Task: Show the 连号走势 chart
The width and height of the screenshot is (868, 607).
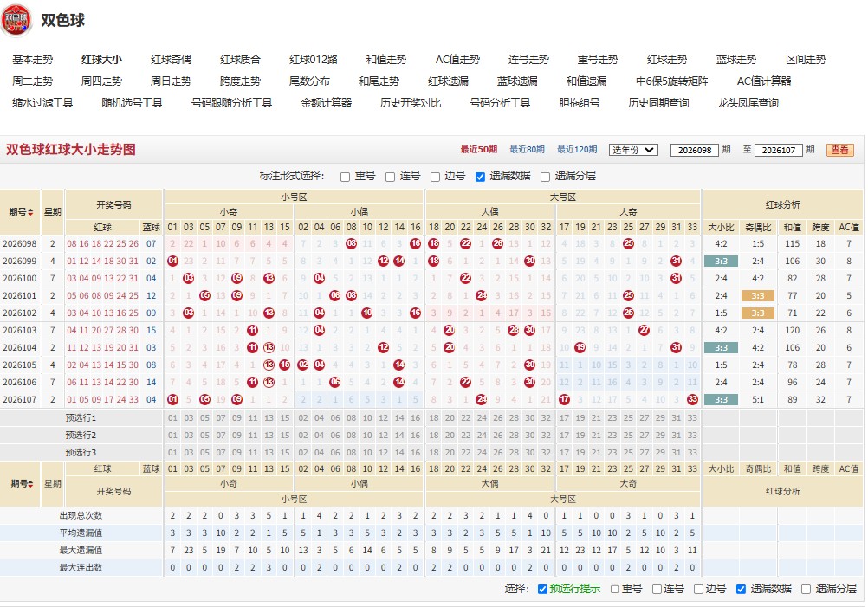Action: (x=528, y=60)
